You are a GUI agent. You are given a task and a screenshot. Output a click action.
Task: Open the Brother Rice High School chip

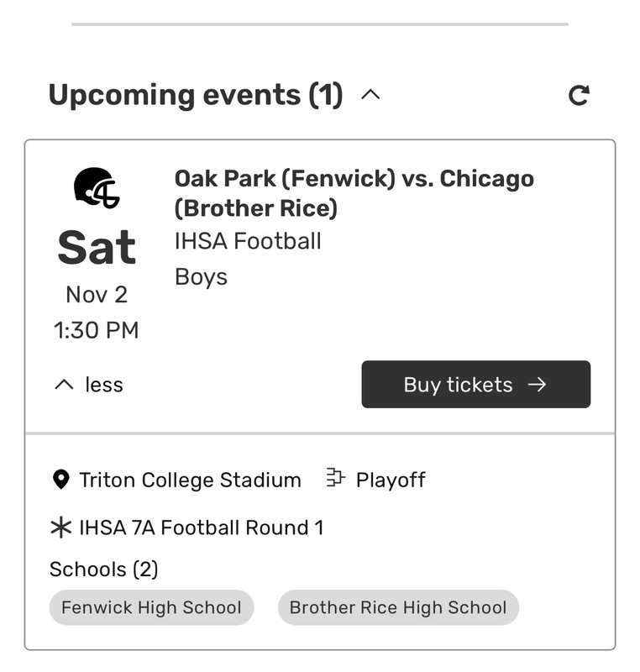[398, 607]
